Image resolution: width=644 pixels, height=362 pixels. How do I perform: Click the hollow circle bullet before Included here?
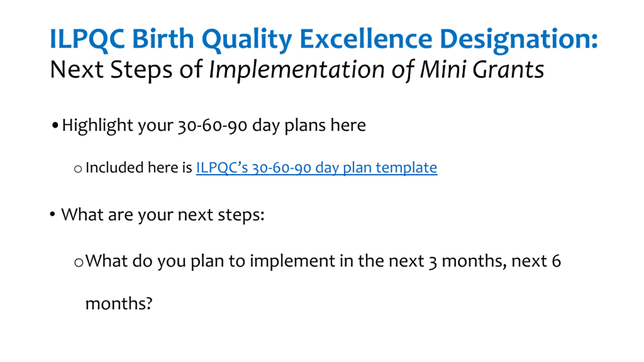(x=78, y=169)
